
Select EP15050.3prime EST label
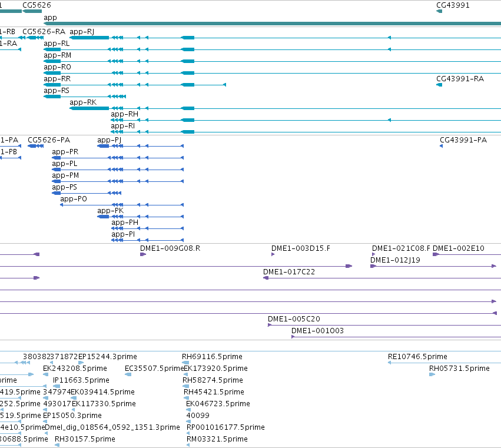click(x=72, y=416)
